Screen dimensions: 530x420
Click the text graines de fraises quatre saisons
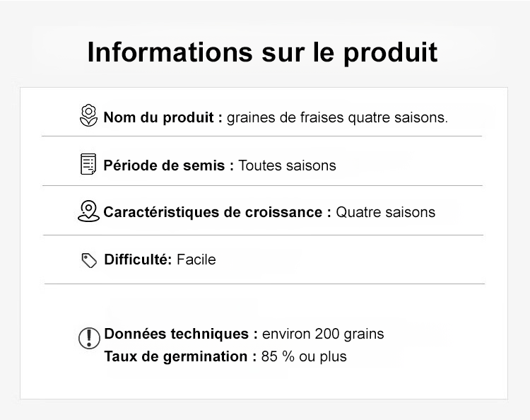point(337,117)
